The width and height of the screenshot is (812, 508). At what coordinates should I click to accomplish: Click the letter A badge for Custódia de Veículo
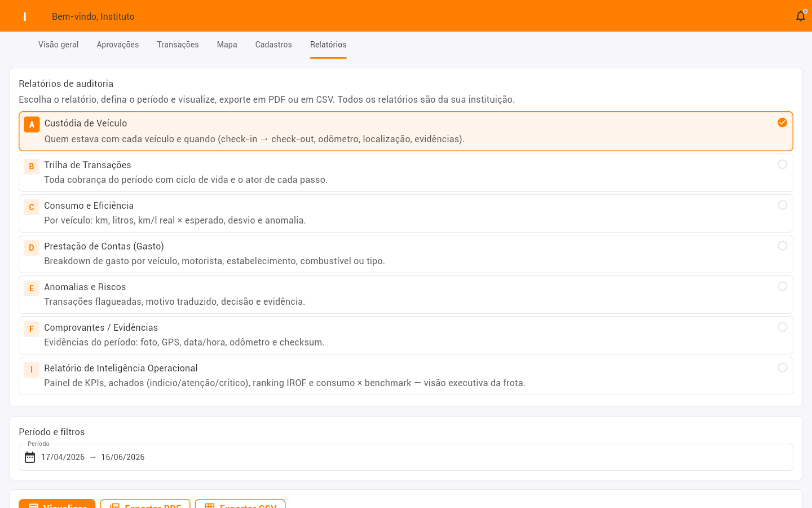coord(32,124)
